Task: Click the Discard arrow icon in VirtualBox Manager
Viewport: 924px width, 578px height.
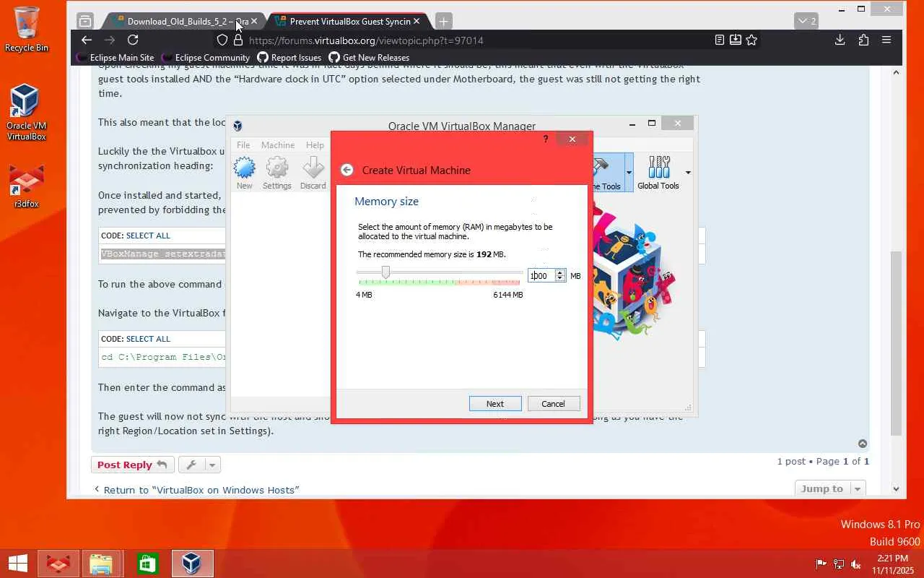Action: 313,173
